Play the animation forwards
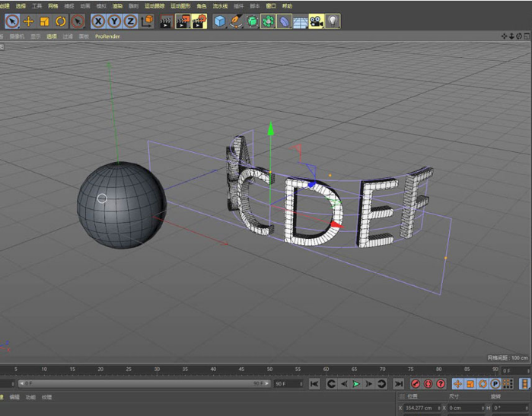The image size is (532, 416). [356, 384]
